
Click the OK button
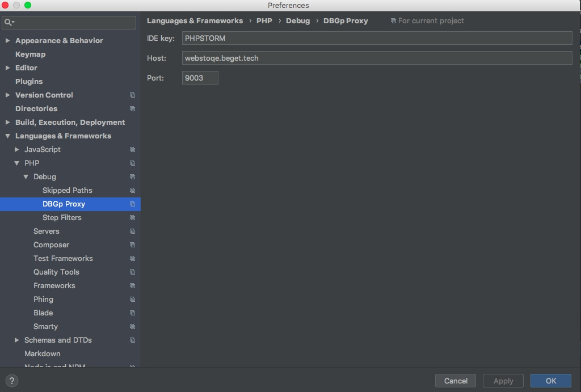(550, 381)
